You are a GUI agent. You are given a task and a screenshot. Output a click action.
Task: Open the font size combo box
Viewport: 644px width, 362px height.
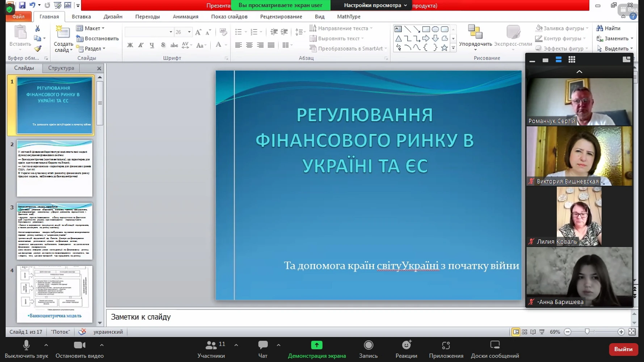(x=183, y=32)
